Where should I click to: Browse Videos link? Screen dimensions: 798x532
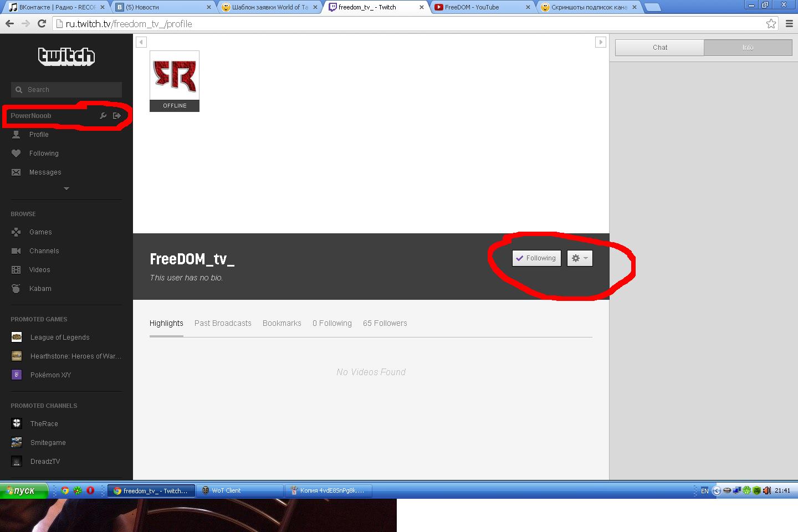click(40, 270)
